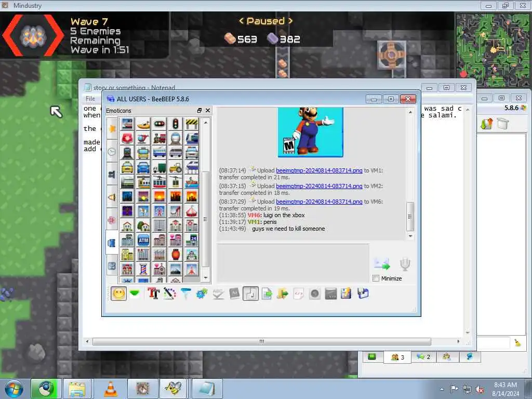The image size is (532, 399).
Task: Open the flower nature emoticon tab
Action: click(x=112, y=220)
